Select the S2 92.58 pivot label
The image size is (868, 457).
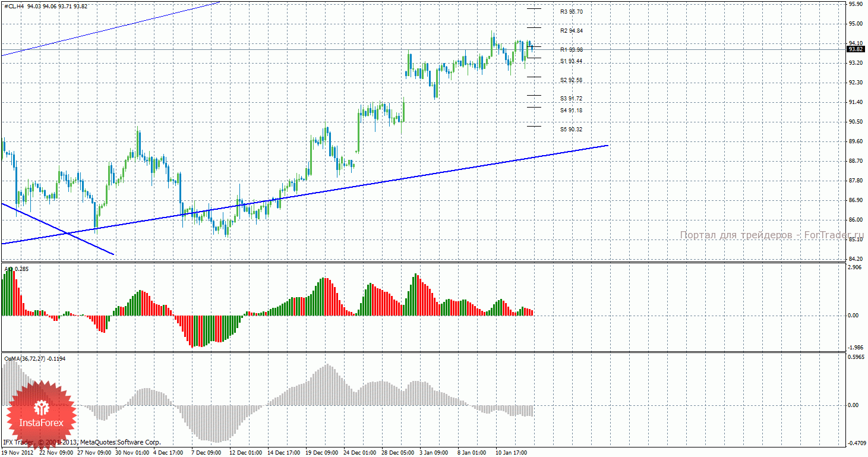pos(572,80)
